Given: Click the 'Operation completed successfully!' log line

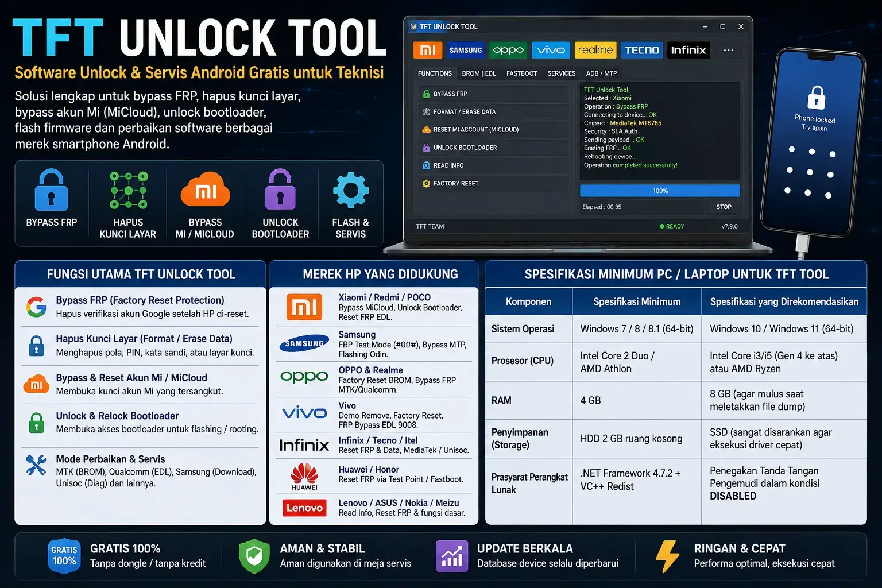Looking at the screenshot, I should (x=630, y=165).
